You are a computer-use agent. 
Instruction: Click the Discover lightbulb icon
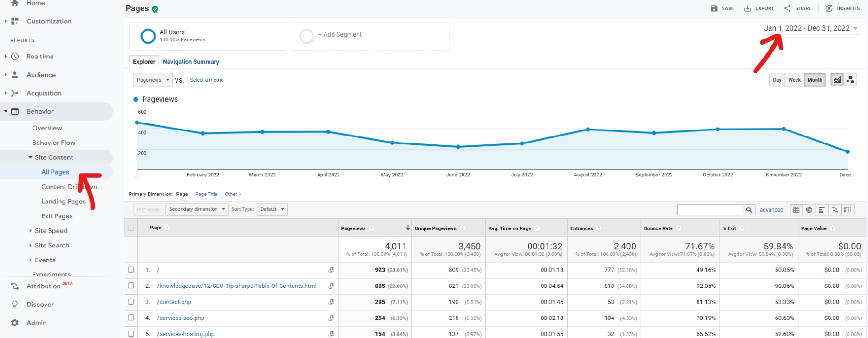click(x=15, y=305)
